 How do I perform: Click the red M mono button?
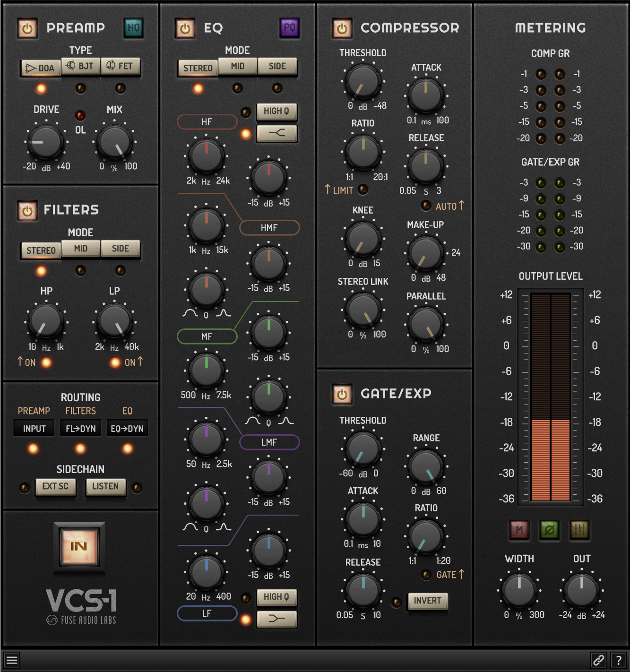(519, 530)
